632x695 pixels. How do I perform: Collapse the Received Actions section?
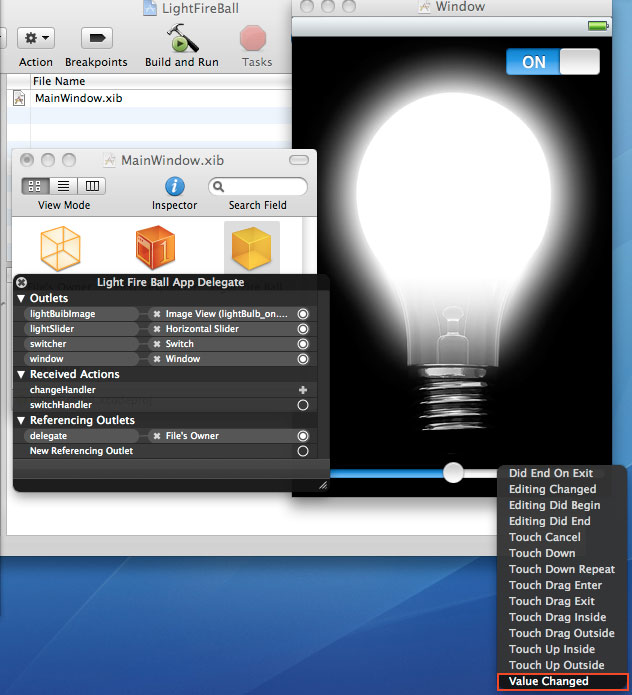click(21, 375)
